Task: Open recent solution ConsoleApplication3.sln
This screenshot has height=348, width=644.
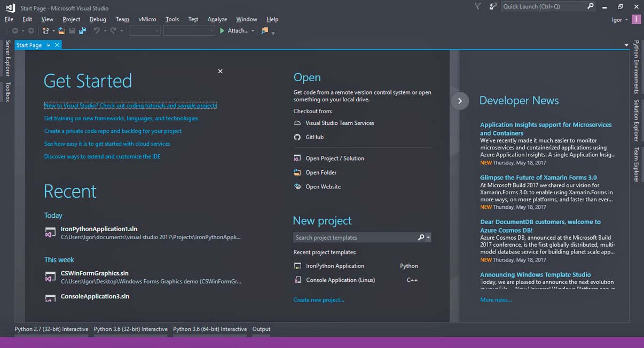Action: [x=95, y=296]
